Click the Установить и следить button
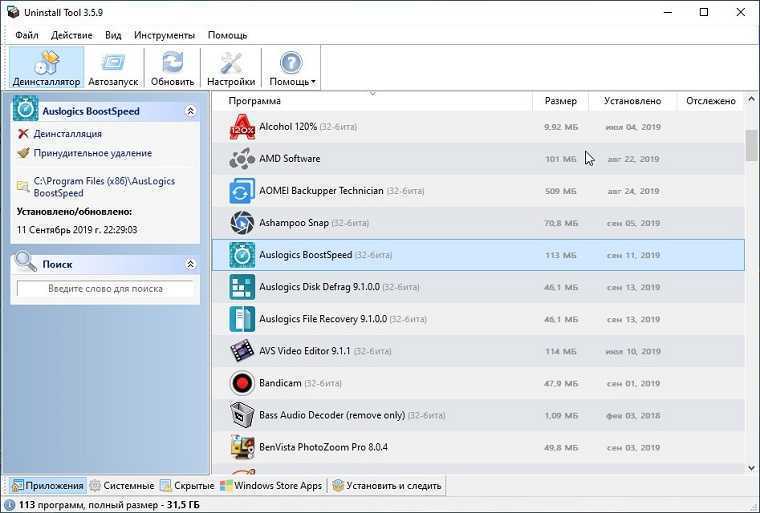Image resolution: width=760 pixels, height=513 pixels. click(x=387, y=485)
